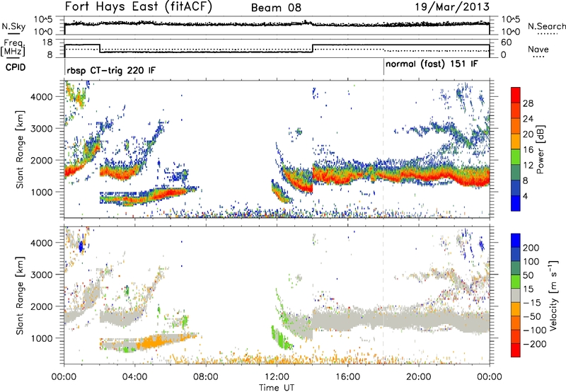Click the 'normal (fast) 151 IF' annotation

432,64
